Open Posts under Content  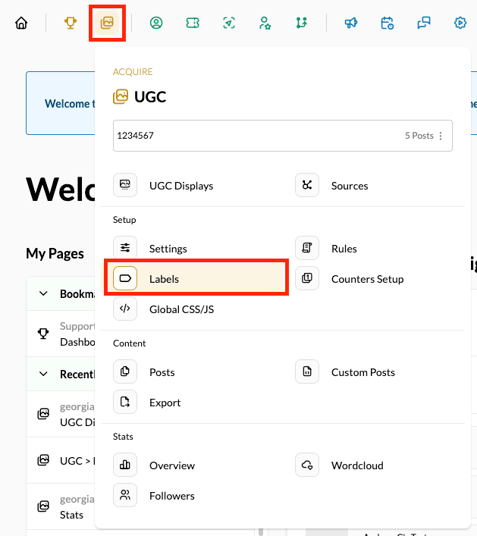162,372
